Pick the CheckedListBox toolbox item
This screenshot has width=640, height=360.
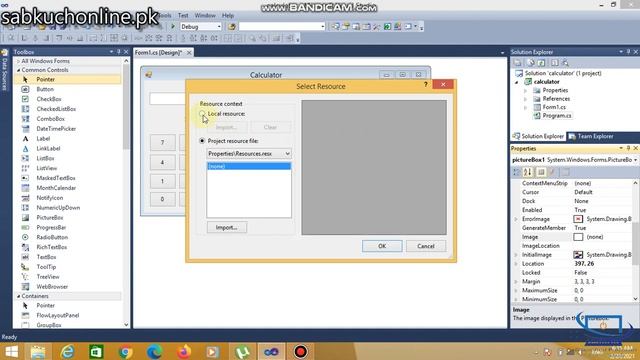56,109
